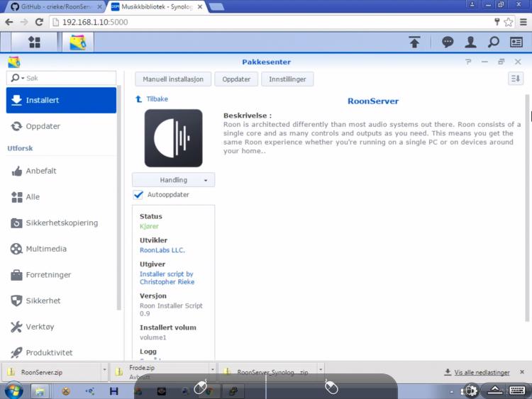Click the browser address bar
Image resolution: width=532 pixels, height=399 pixels.
(272, 22)
